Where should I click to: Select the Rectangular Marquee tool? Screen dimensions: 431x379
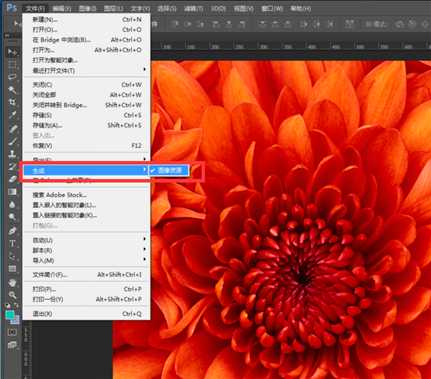click(12, 64)
